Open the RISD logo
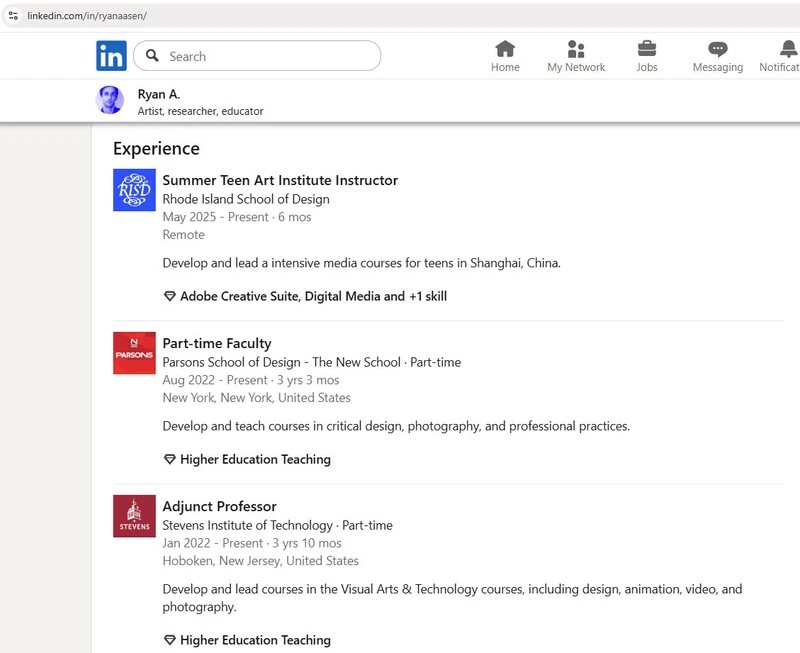Screen dimensions: 800x653 tap(134, 190)
